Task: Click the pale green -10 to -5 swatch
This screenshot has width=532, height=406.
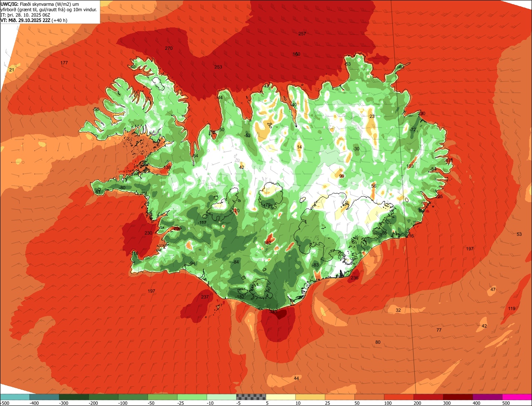Action: [x=221, y=397]
